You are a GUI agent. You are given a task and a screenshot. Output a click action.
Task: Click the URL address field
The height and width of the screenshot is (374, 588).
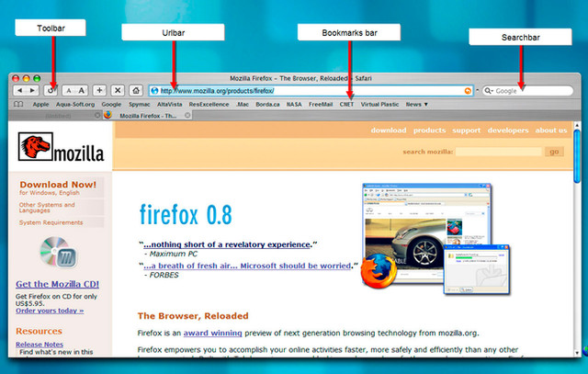click(311, 91)
